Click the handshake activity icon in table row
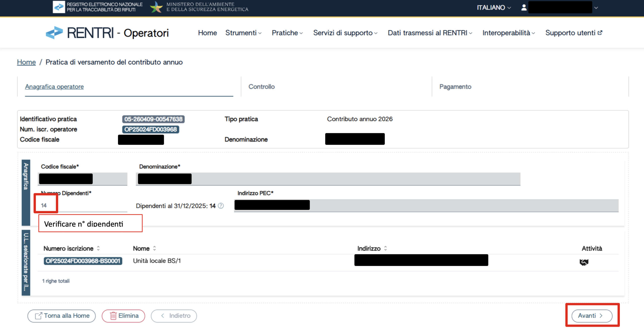 (x=584, y=262)
